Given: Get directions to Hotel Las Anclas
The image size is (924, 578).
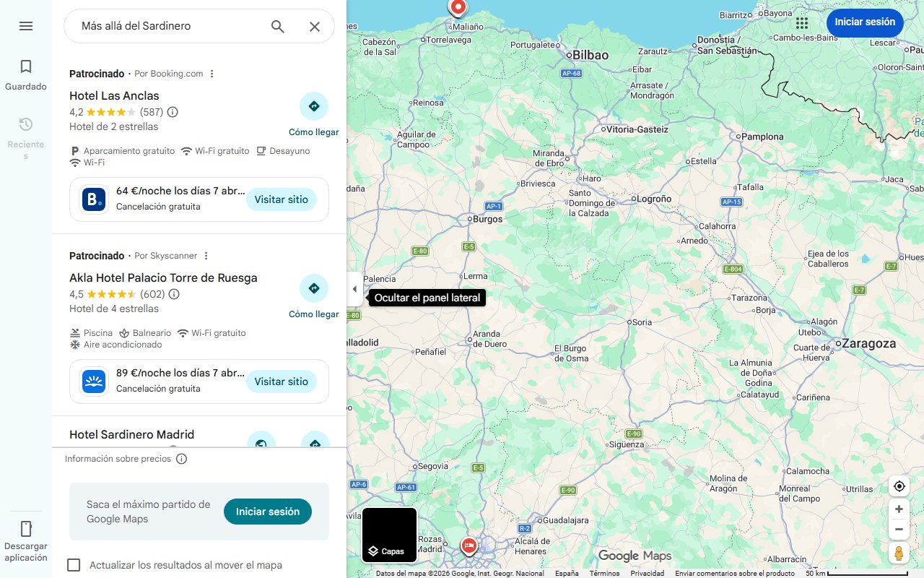Looking at the screenshot, I should point(314,114).
